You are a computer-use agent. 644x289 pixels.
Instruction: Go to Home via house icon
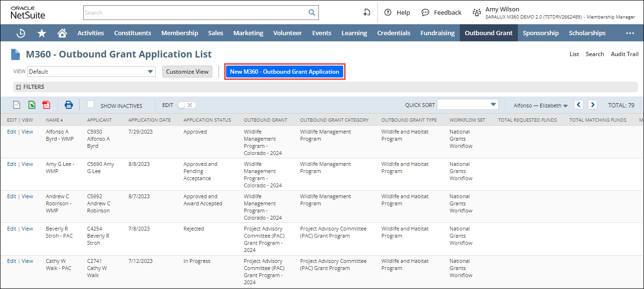(62, 33)
